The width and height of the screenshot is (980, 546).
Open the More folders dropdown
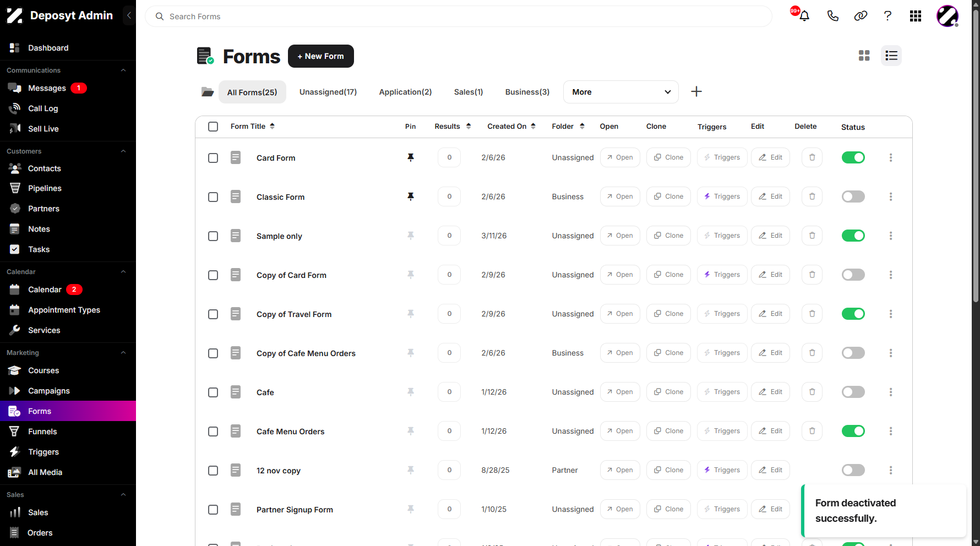[x=620, y=92]
